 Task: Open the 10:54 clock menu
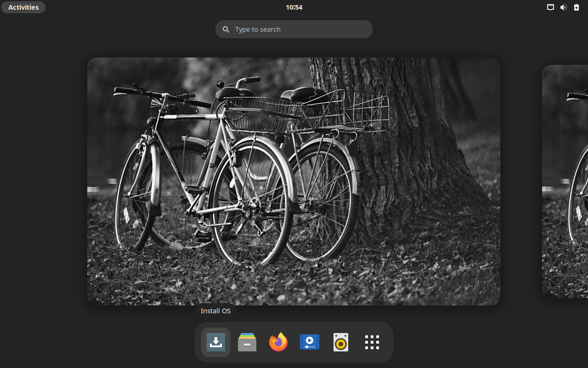pyautogui.click(x=294, y=7)
